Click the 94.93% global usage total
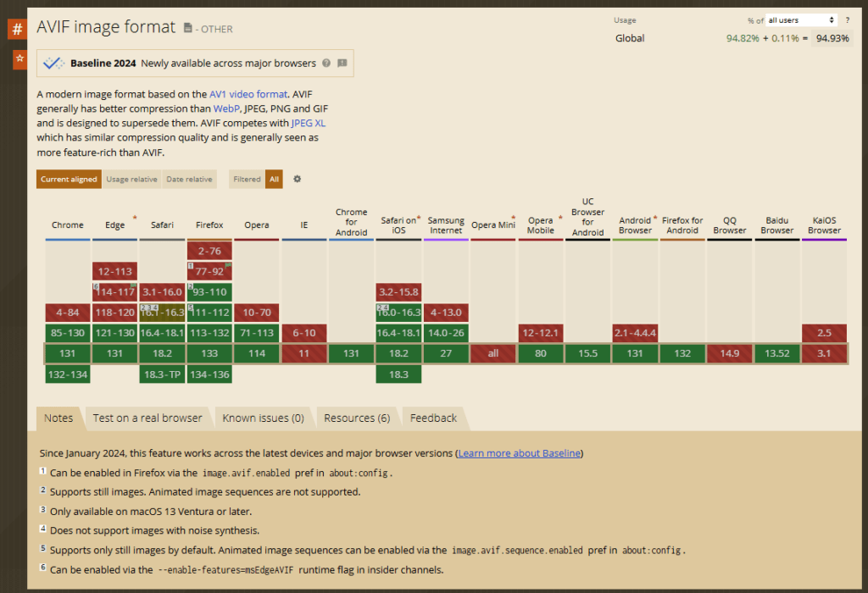 (832, 38)
